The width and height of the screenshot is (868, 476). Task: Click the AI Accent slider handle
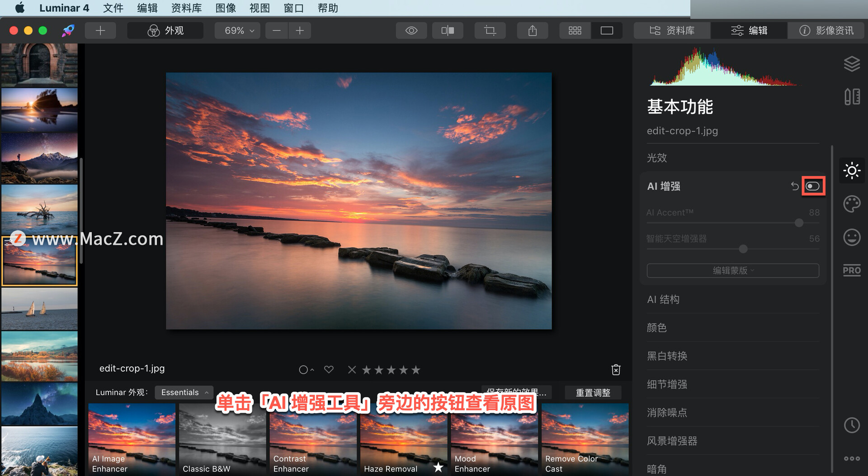tap(799, 223)
